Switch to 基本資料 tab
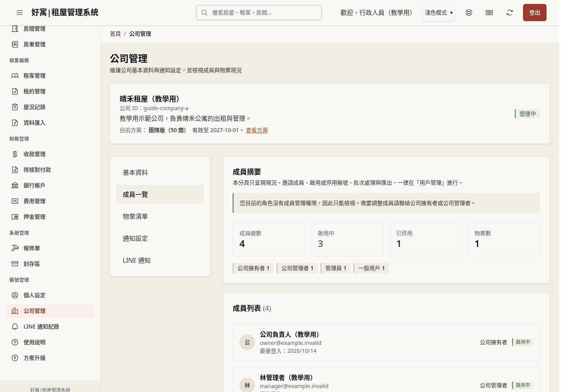Screen dimensions: 565x392 tap(160, 172)
